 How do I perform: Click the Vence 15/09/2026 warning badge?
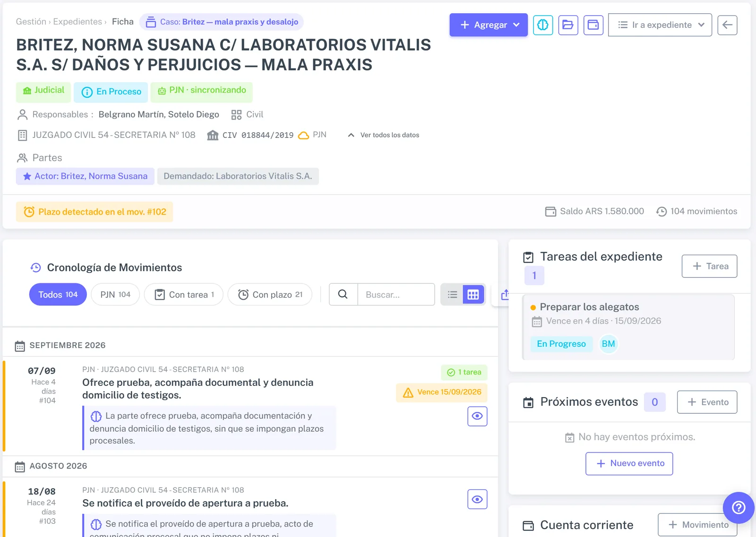pyautogui.click(x=442, y=392)
